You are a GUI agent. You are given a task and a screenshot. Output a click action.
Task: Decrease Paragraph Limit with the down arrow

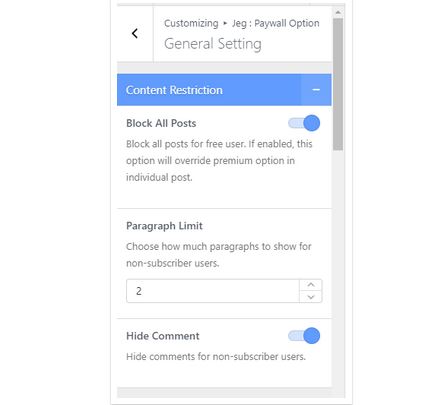tap(311, 297)
